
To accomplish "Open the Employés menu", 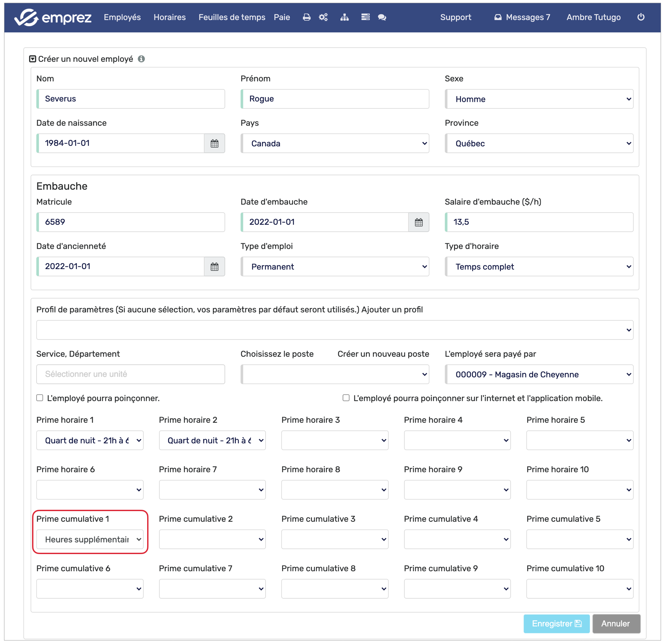I will [x=122, y=17].
